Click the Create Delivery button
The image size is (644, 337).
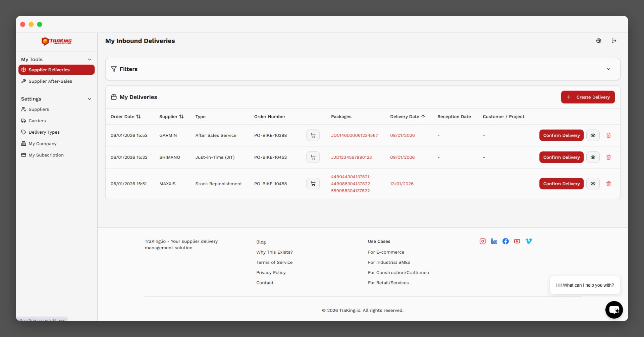(x=588, y=97)
